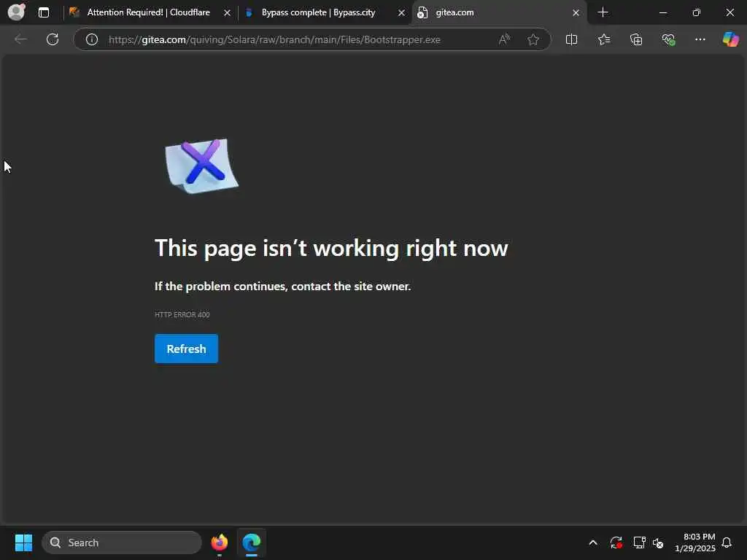Image resolution: width=747 pixels, height=560 pixels.
Task: Close the Bypass.city tab
Action: (402, 13)
